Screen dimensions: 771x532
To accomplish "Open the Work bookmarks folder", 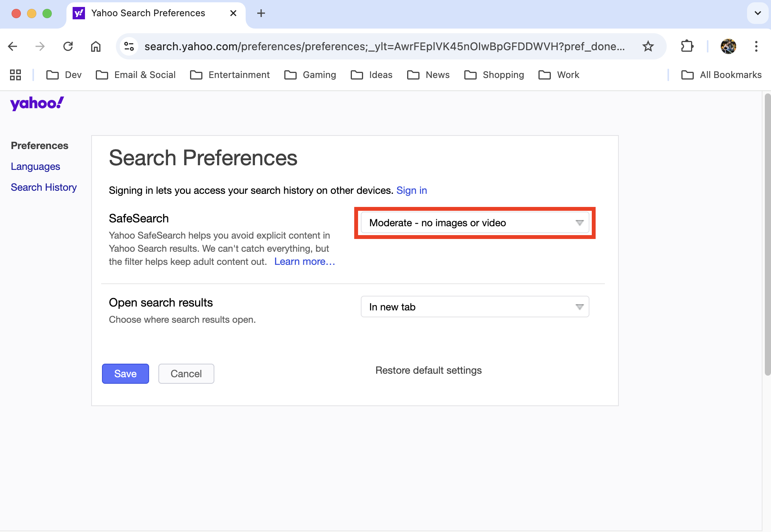I will (559, 75).
